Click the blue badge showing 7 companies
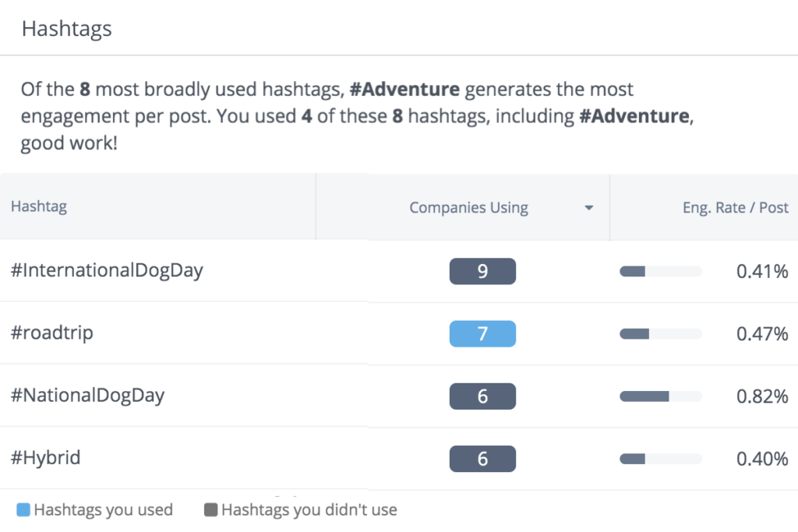 [x=482, y=333]
